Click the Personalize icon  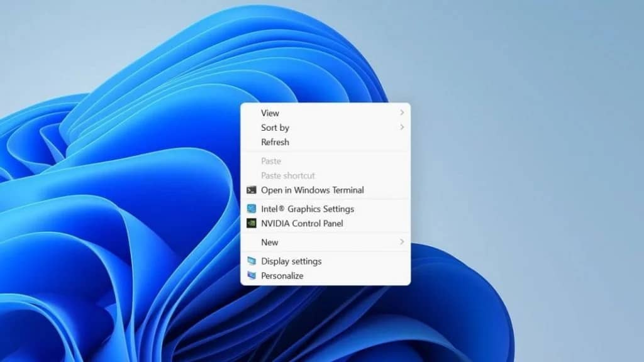click(x=252, y=275)
